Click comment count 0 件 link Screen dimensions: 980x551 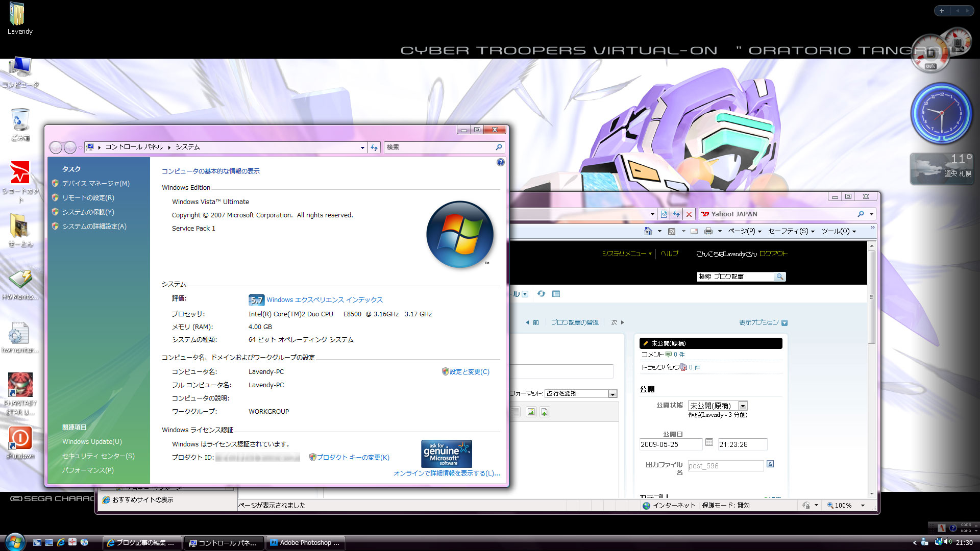(x=679, y=355)
